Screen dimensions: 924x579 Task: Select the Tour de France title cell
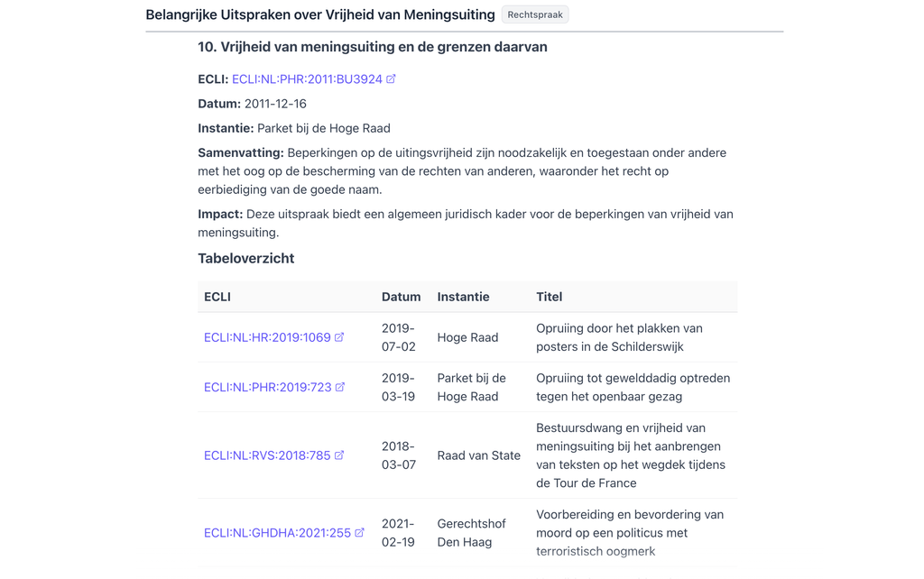click(630, 455)
